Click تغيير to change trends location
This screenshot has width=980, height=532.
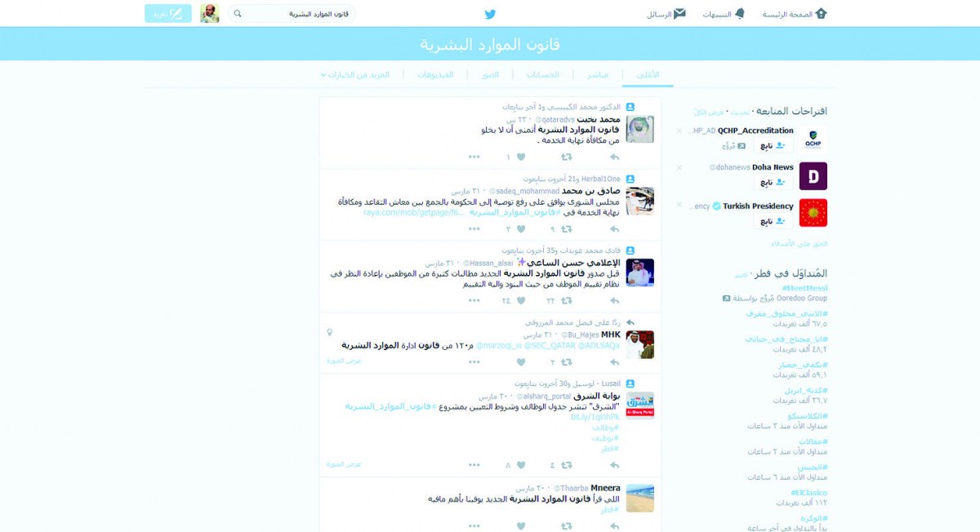[x=741, y=274]
